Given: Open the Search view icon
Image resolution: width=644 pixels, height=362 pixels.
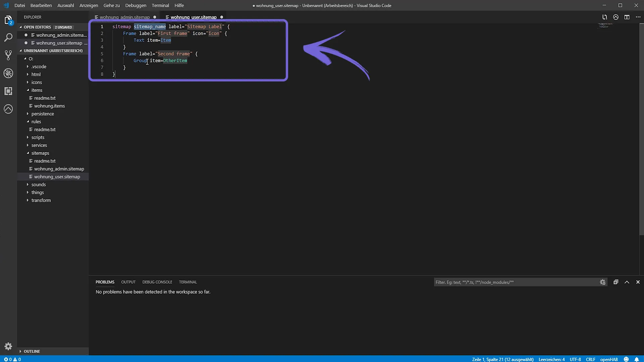Looking at the screenshot, I should tap(8, 37).
